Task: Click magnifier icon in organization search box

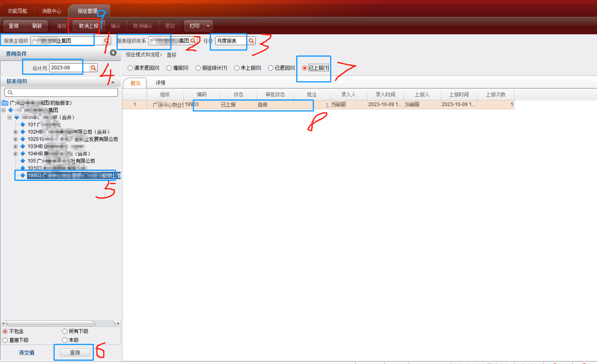Action: pos(10,92)
